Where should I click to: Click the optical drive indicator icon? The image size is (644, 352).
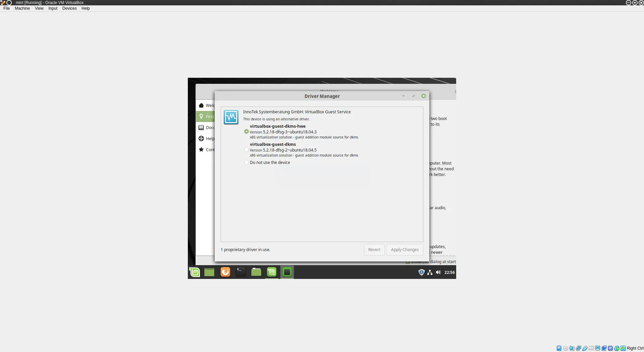click(566, 348)
